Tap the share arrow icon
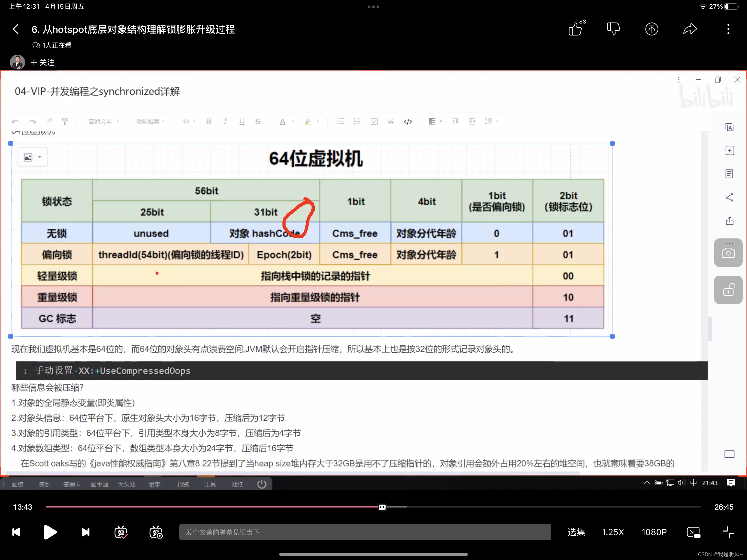The width and height of the screenshot is (747, 560). pos(690,29)
